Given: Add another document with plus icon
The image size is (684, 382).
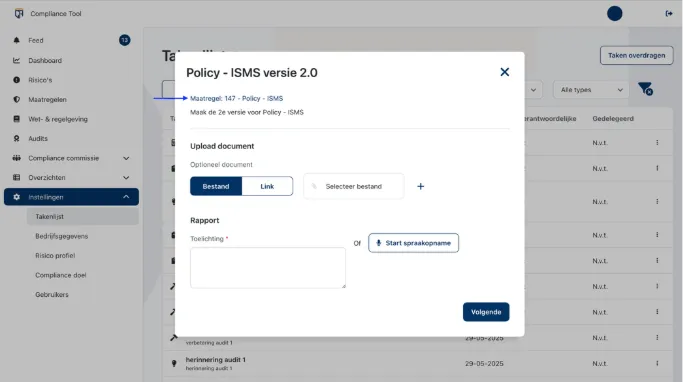Looking at the screenshot, I should click(421, 186).
